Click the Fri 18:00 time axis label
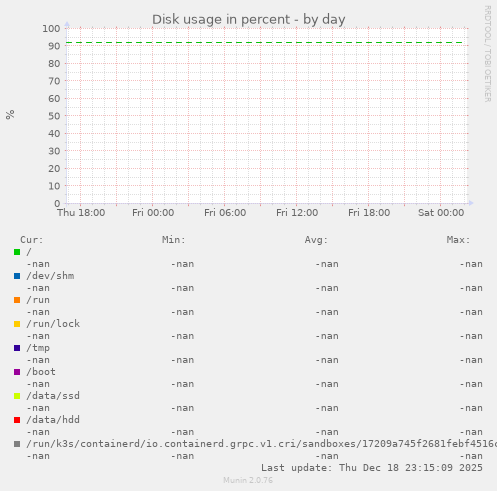Viewport: 497px width, 491px height. point(369,213)
